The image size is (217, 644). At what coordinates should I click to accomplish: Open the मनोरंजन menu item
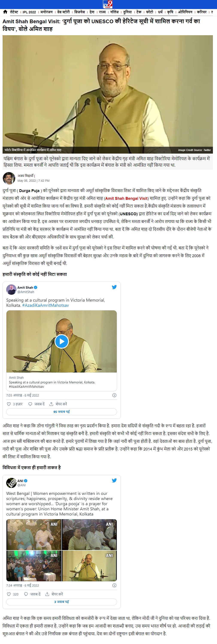[x=47, y=12]
